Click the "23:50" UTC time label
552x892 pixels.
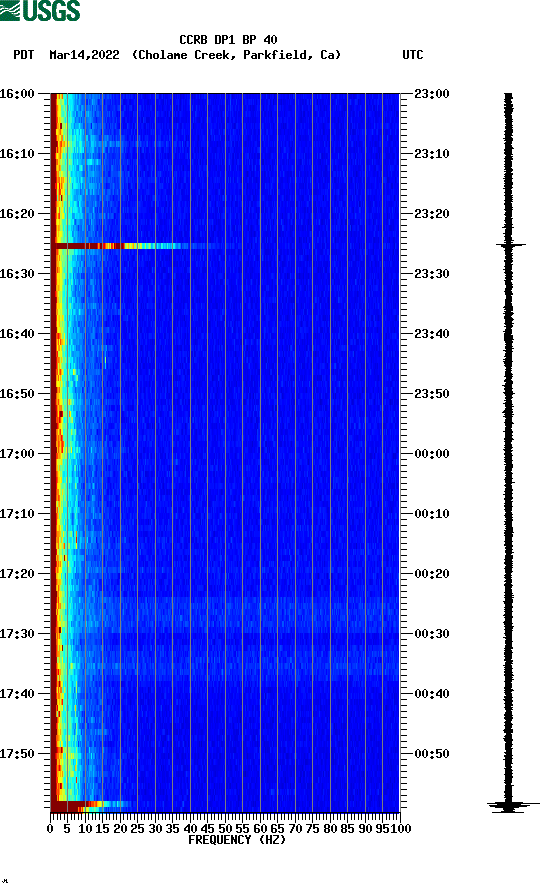(432, 394)
